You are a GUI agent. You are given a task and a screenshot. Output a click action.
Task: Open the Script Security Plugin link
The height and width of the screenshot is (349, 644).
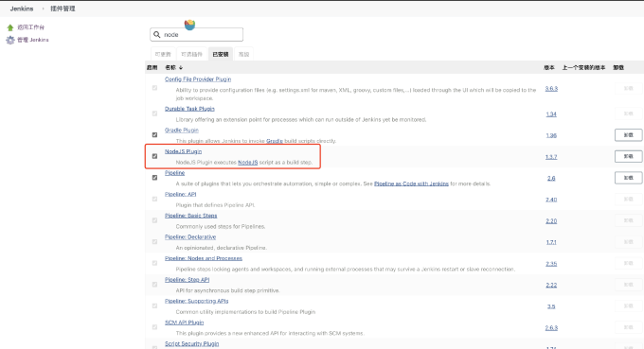point(192,343)
